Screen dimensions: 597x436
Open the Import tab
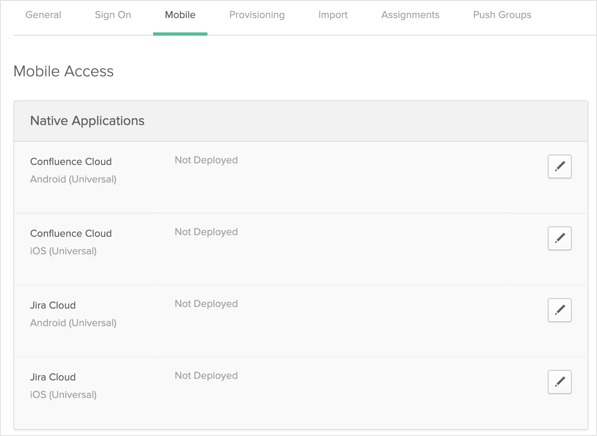(333, 15)
